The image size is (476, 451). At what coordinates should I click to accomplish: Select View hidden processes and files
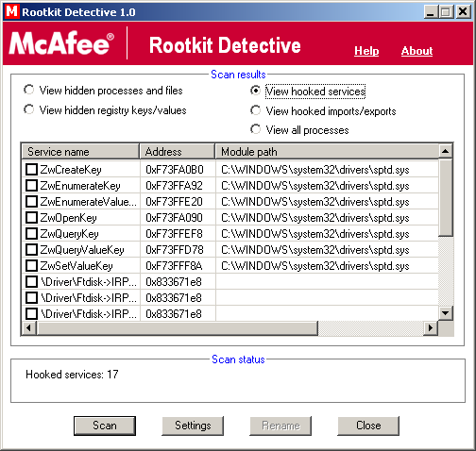point(103,91)
